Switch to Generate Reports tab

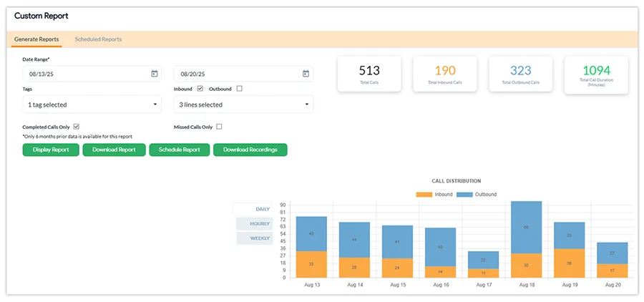click(x=36, y=39)
